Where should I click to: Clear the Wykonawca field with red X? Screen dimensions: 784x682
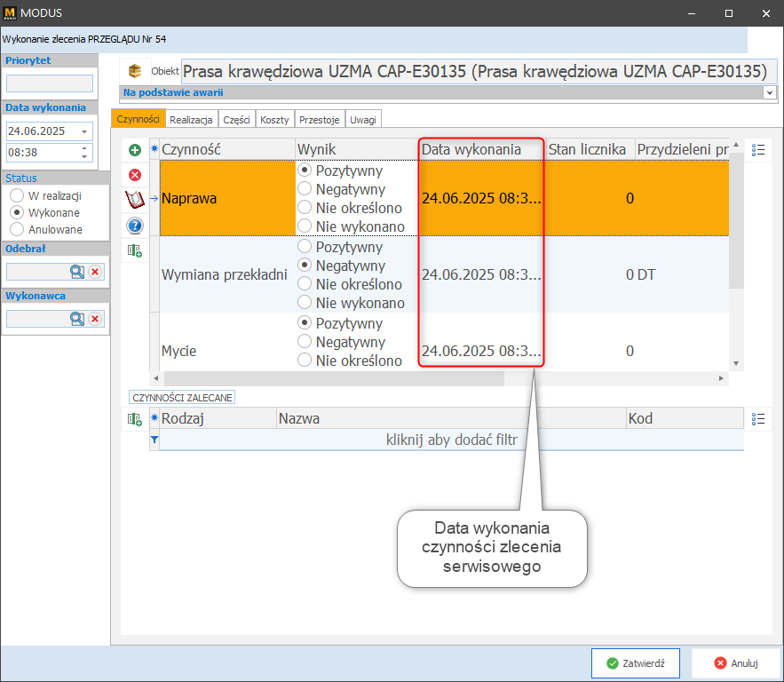[95, 319]
